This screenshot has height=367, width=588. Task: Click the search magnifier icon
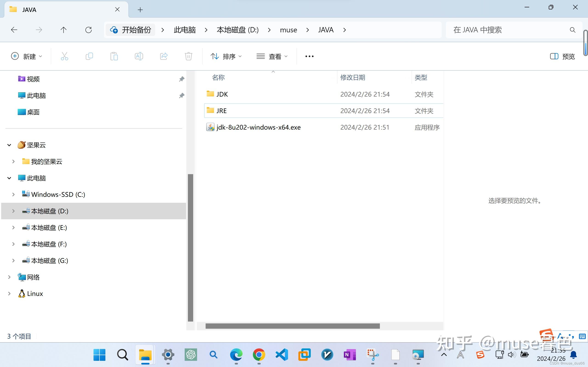click(x=572, y=30)
